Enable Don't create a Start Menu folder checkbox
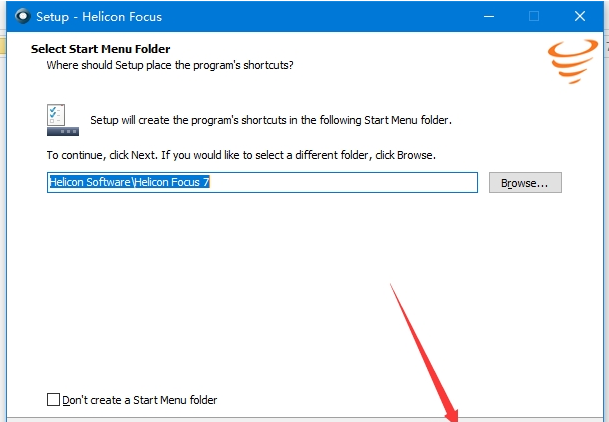Viewport: 609px width, 422px height. [53, 399]
